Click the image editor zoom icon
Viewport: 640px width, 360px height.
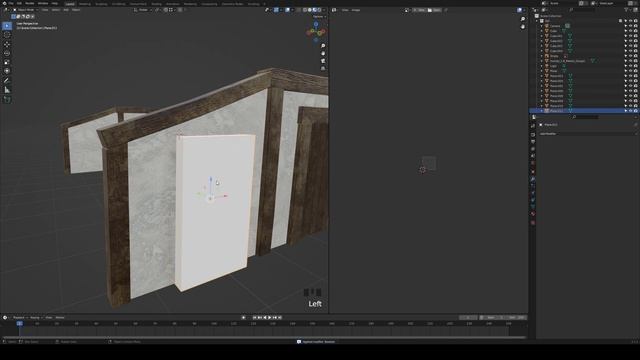coord(522,19)
